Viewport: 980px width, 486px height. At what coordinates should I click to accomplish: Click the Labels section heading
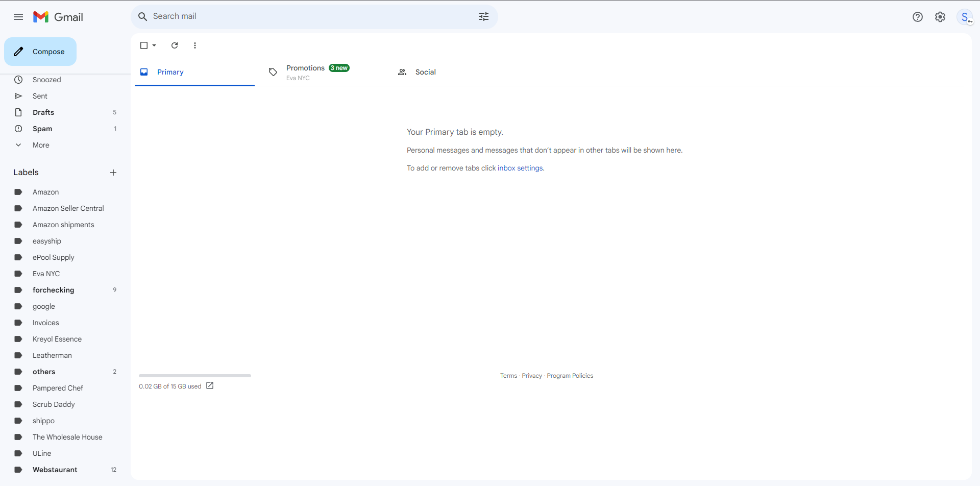coord(26,173)
